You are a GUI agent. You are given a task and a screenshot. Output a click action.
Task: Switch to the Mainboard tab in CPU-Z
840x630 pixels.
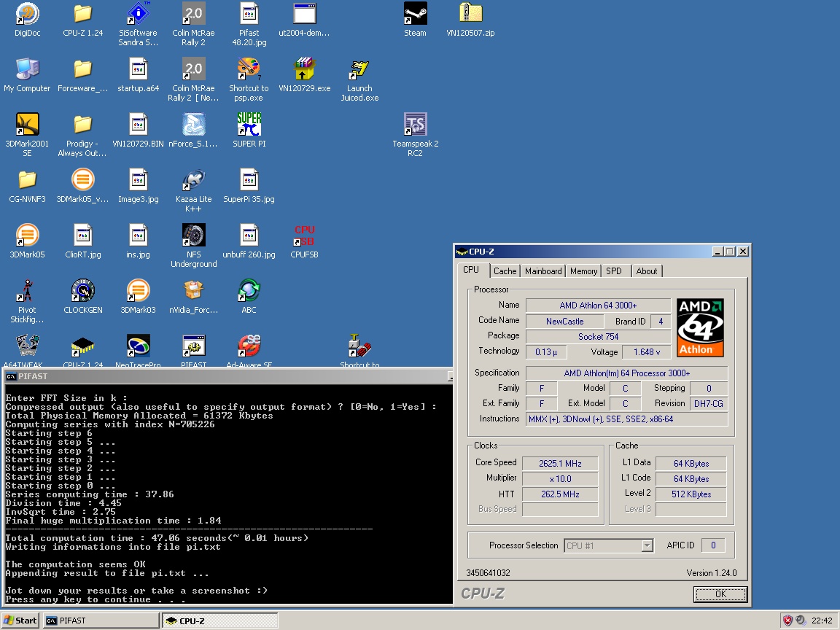pyautogui.click(x=543, y=271)
